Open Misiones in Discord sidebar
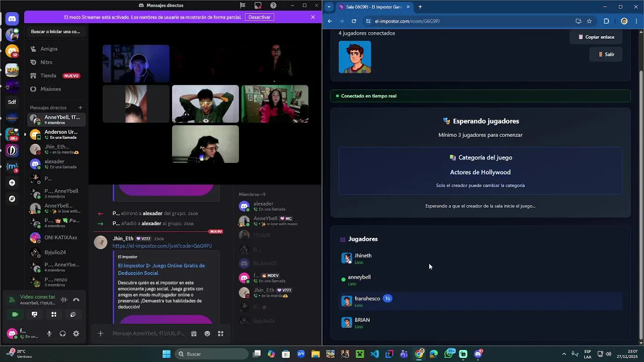Image resolution: width=644 pixels, height=362 pixels. [56, 89]
